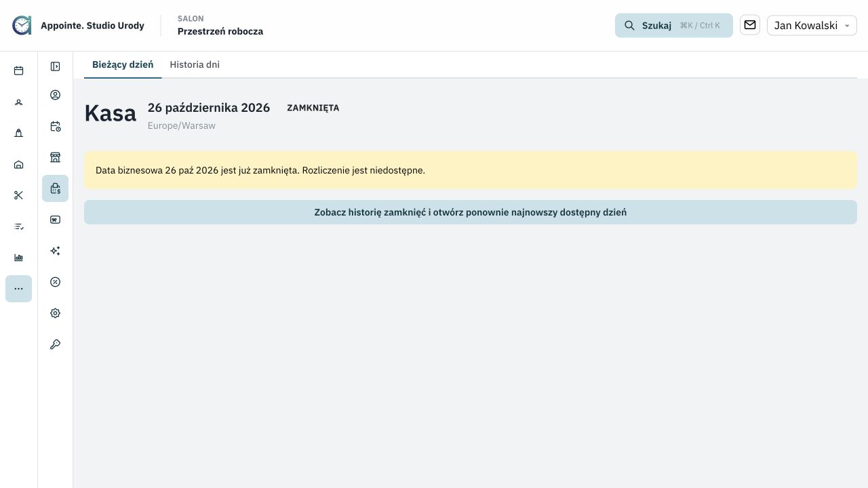Viewport: 868px width, 488px height.
Task: Open the mail envelope inbox icon
Action: [750, 25]
